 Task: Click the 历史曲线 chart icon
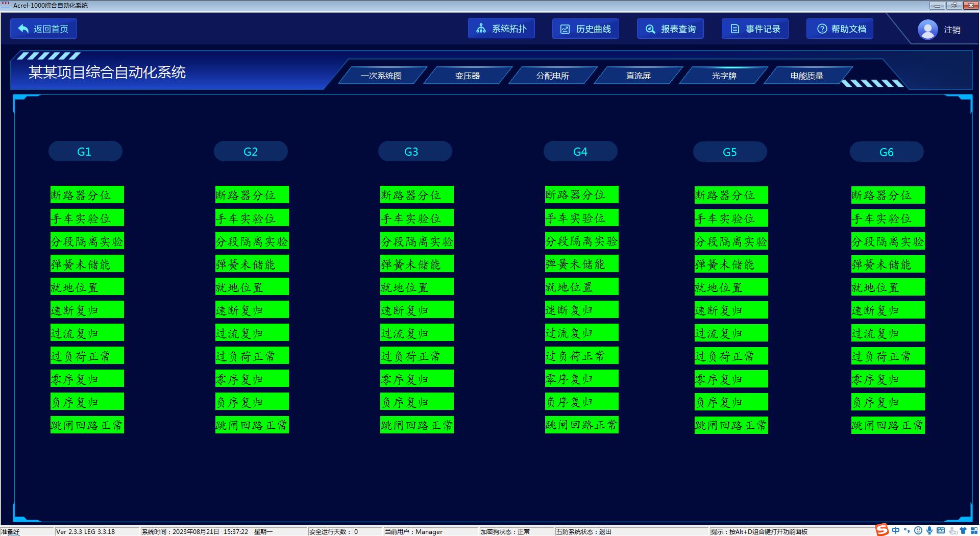tap(565, 29)
